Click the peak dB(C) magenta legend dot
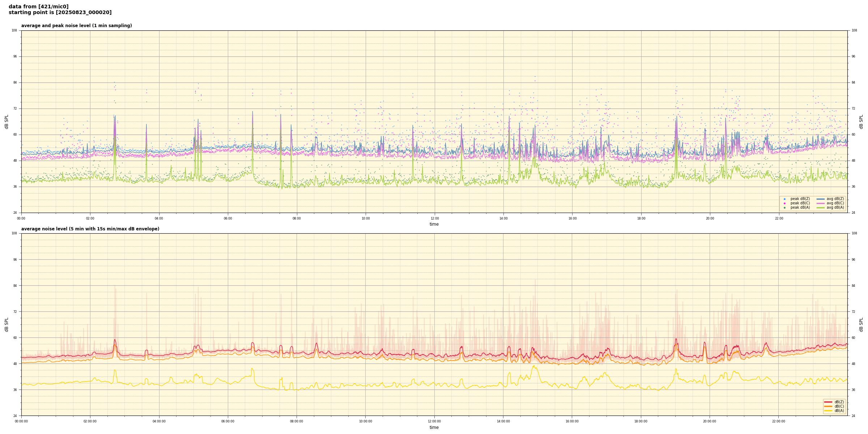This screenshot has height=434, width=868. click(x=784, y=203)
